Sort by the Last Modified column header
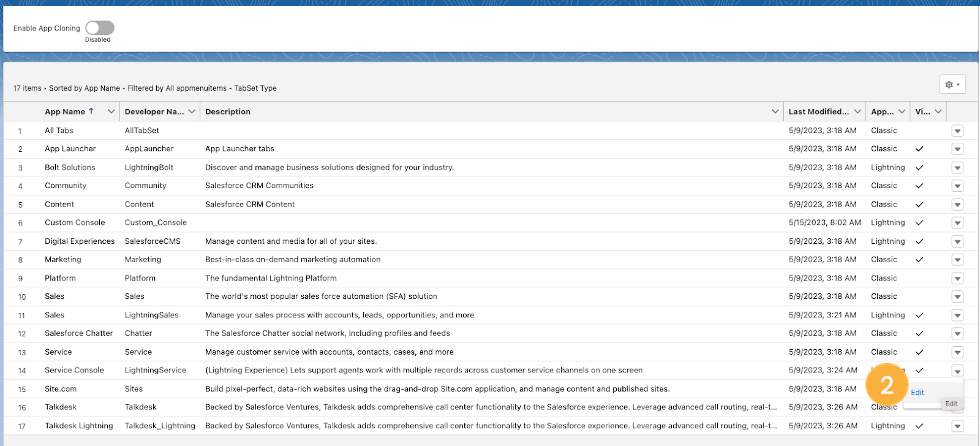980x446 pixels. (x=819, y=112)
